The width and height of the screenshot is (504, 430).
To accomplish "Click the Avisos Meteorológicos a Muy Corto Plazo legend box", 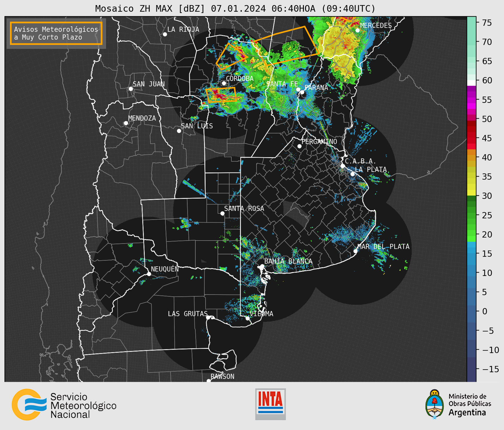I will click(56, 33).
